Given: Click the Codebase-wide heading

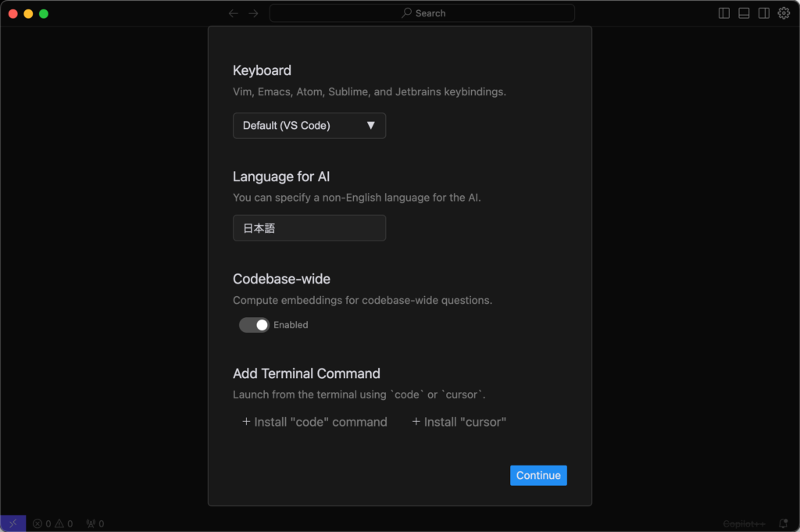Looking at the screenshot, I should [x=281, y=279].
